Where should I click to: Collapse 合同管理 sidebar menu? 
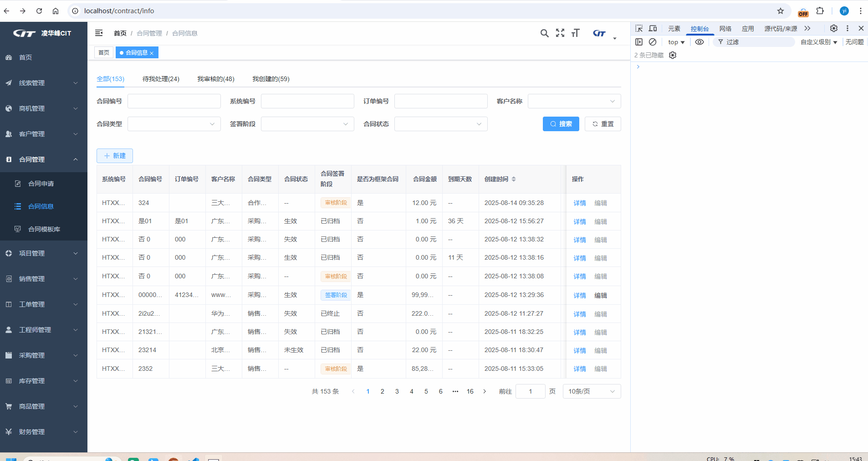click(44, 159)
